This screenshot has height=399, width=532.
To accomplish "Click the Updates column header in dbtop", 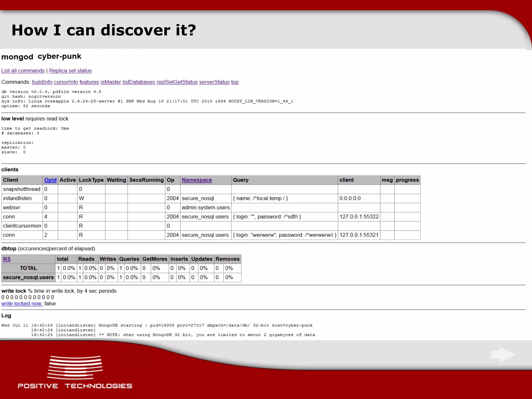I will [202, 259].
